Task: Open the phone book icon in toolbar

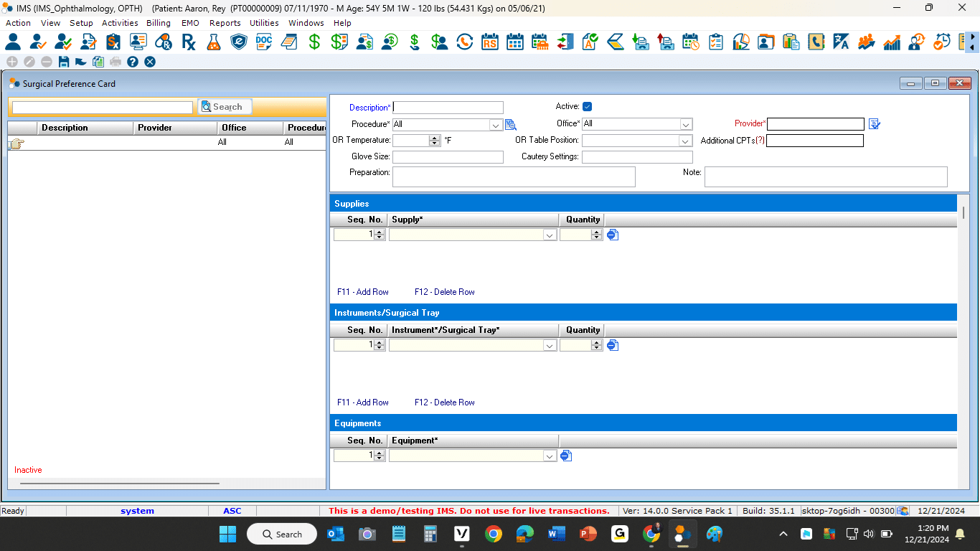Action: (x=816, y=42)
